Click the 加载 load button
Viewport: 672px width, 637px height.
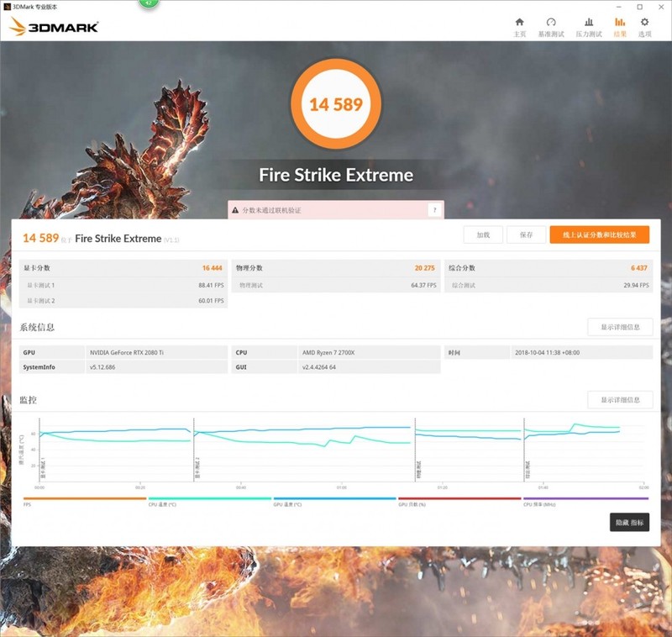pyautogui.click(x=483, y=235)
